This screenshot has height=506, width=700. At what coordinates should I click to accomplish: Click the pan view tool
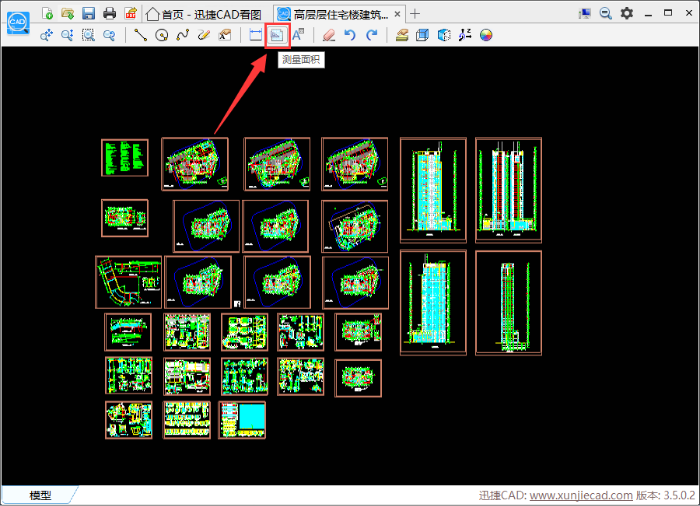pos(46,35)
